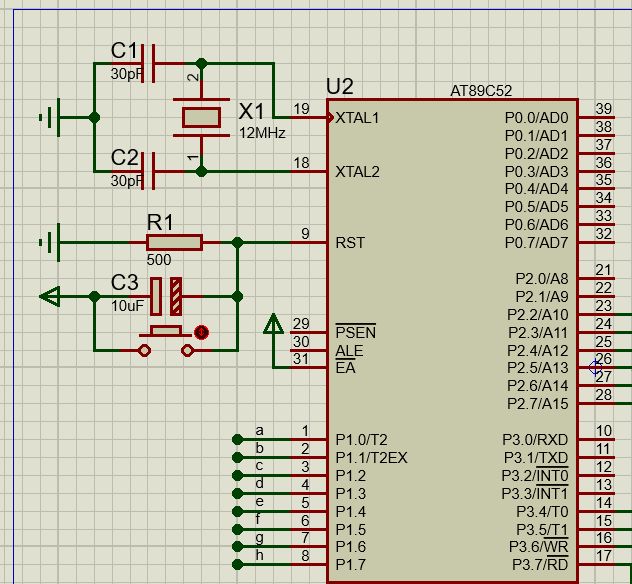
Task: Click the P3.2/INT0 pin label
Action: pos(535,476)
